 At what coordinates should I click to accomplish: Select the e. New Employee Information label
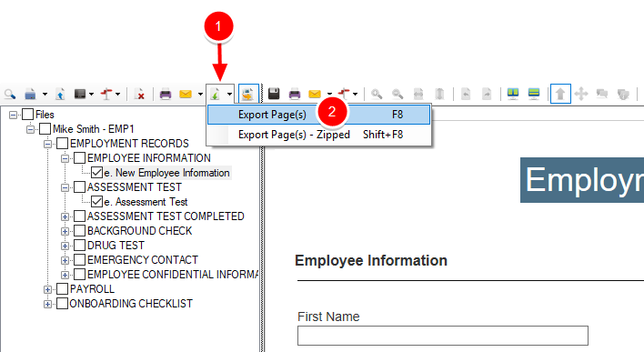click(x=166, y=173)
